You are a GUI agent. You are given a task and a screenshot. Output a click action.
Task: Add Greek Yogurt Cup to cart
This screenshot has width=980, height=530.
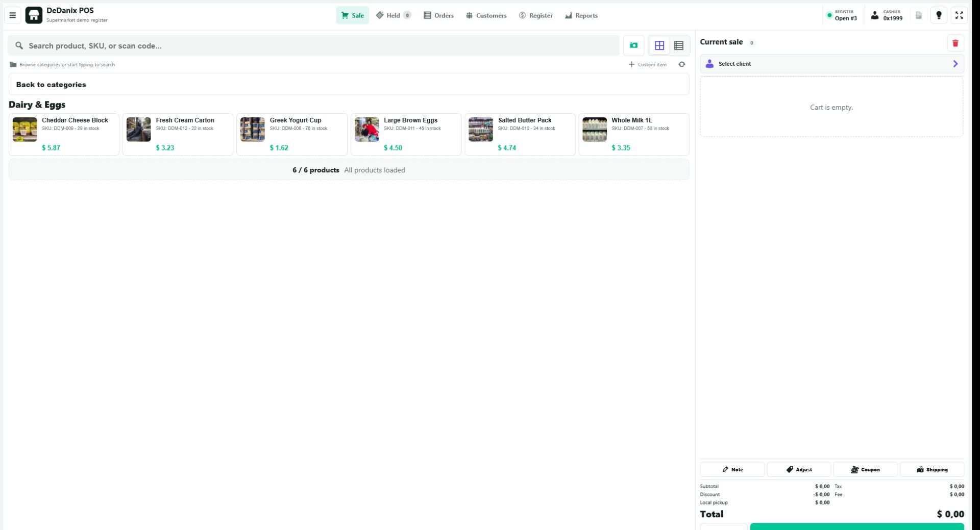point(292,134)
